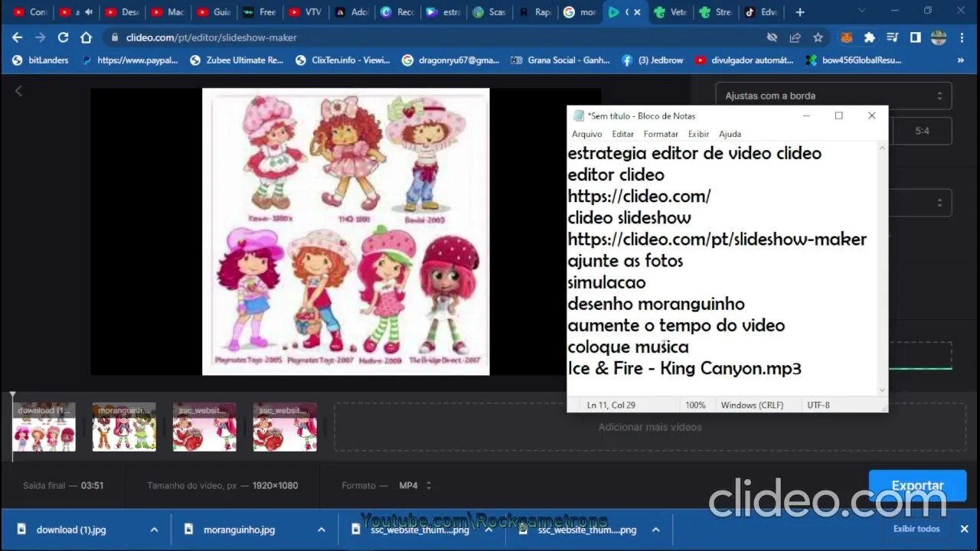The width and height of the screenshot is (980, 551).
Task: Open Notepad Editar menu
Action: coord(622,134)
